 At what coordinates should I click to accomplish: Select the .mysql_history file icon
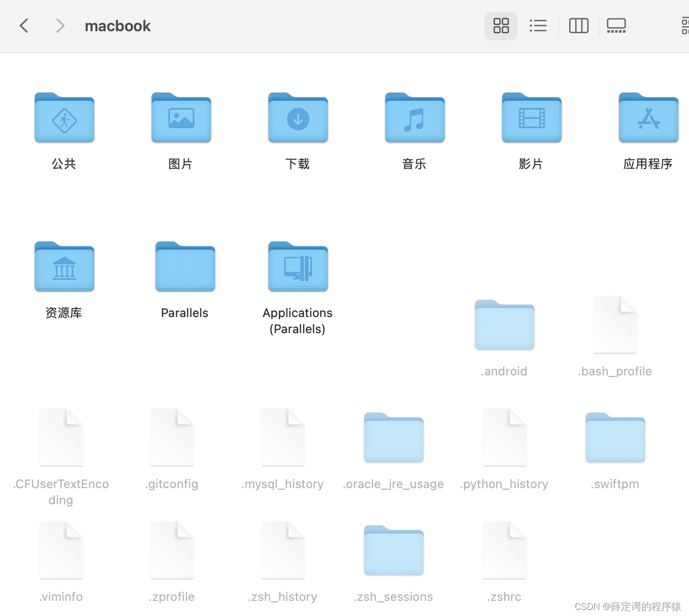(283, 437)
